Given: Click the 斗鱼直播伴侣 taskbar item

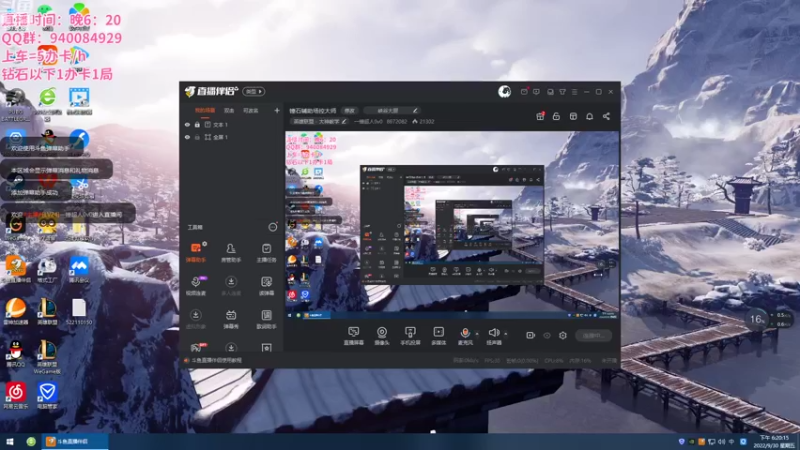Looking at the screenshot, I should (x=75, y=442).
